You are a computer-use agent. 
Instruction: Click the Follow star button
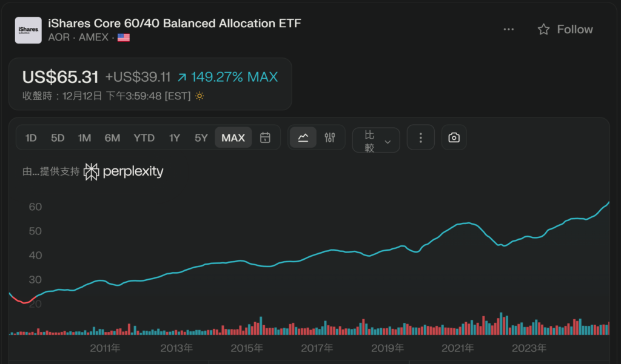coord(565,29)
